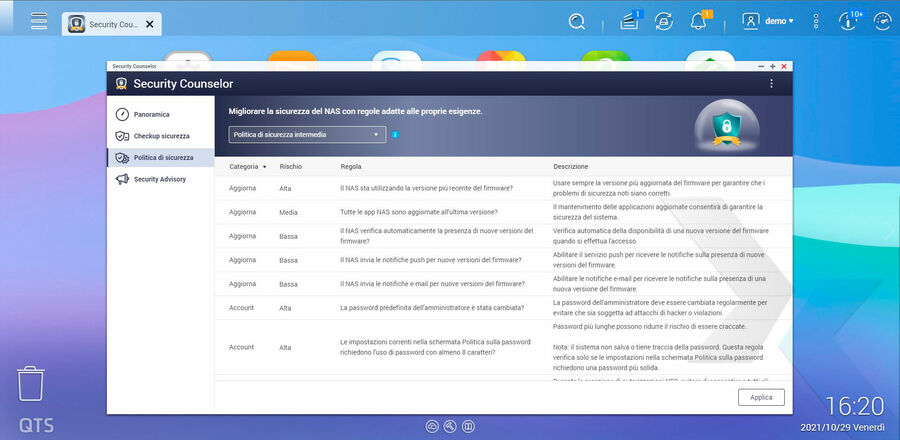
Task: Click the 10+ info icon in top bar
Action: pyautogui.click(x=851, y=21)
